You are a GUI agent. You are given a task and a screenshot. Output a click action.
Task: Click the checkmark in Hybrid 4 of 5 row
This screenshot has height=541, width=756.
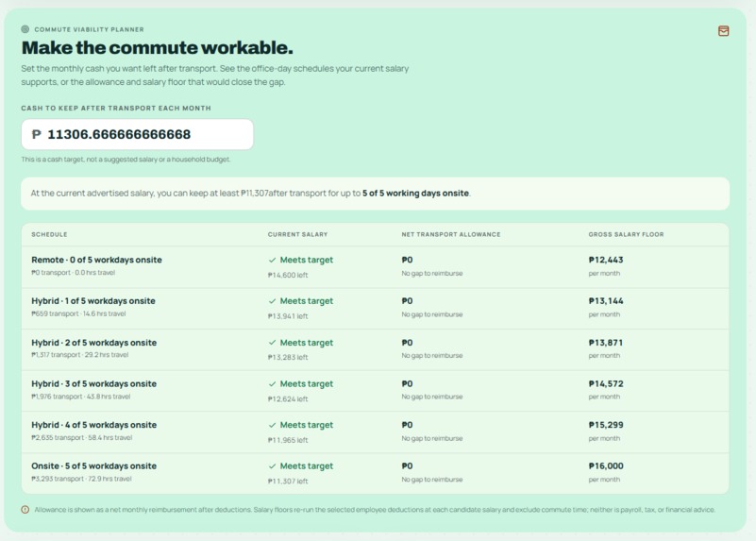[x=272, y=425]
